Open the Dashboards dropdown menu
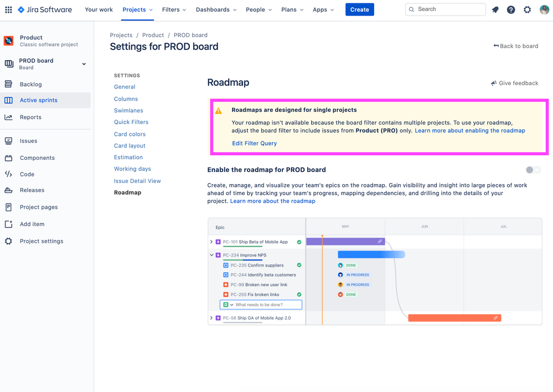 coord(216,10)
